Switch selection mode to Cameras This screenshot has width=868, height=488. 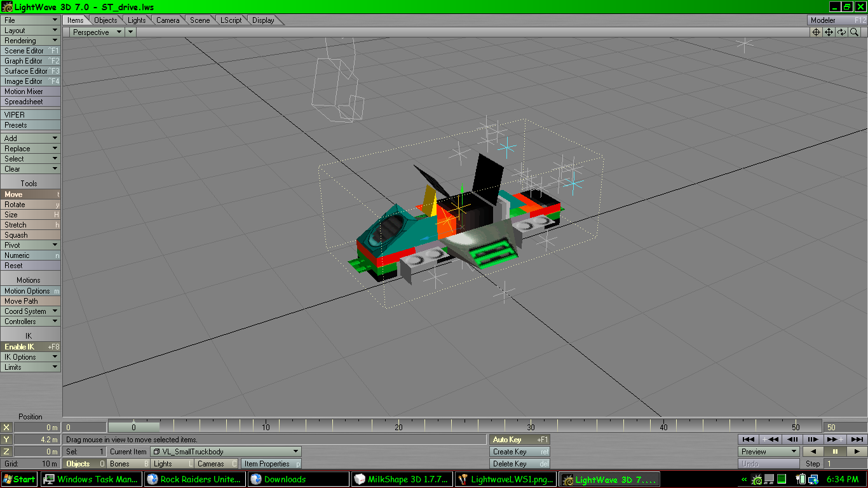click(x=216, y=464)
